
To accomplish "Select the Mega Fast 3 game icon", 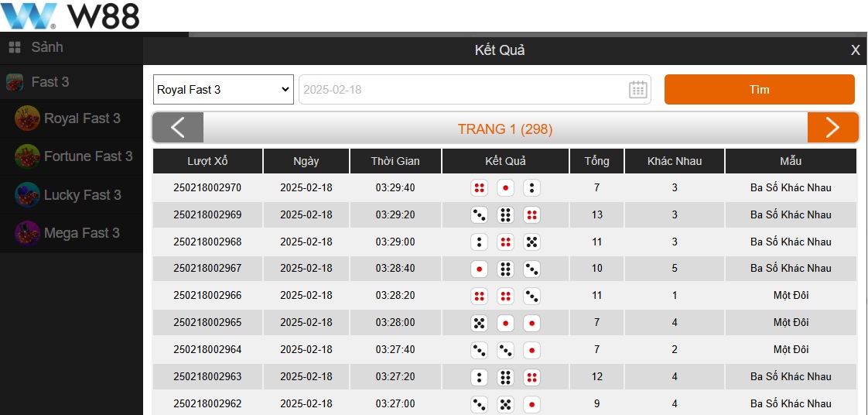I will pos(27,233).
